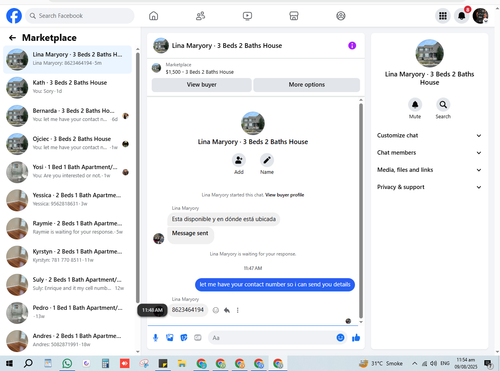Click the Aa message input field
The width and height of the screenshot is (500, 371).
(x=272, y=338)
